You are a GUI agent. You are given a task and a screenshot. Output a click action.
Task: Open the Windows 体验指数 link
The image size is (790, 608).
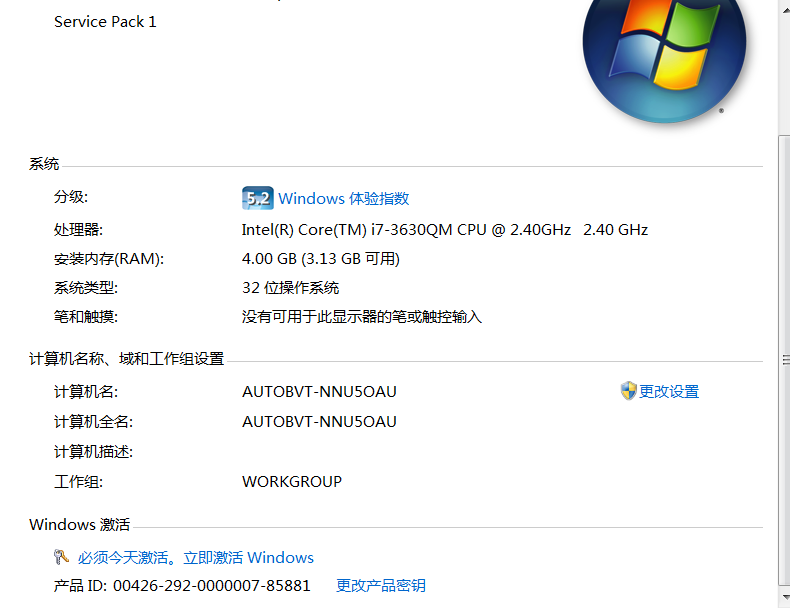coord(344,198)
